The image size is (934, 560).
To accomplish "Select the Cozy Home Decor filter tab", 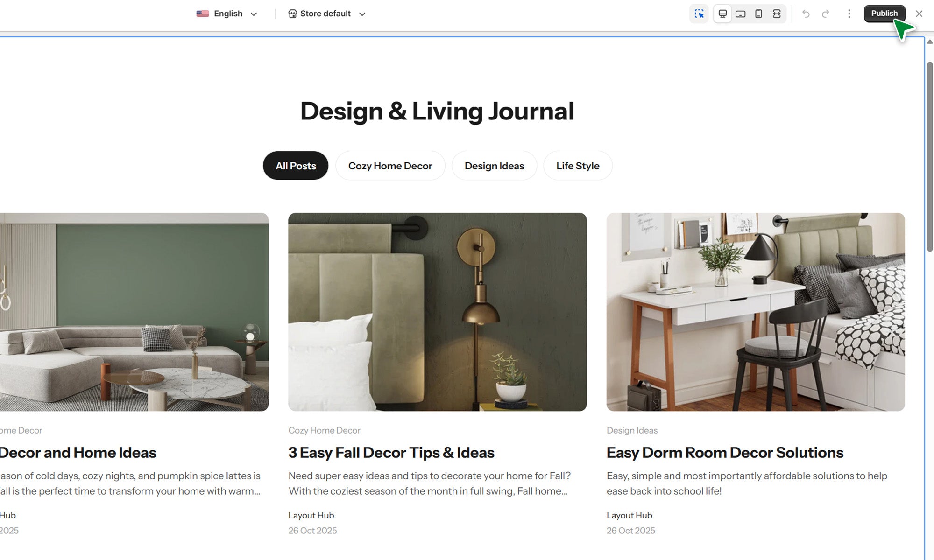I will [390, 166].
